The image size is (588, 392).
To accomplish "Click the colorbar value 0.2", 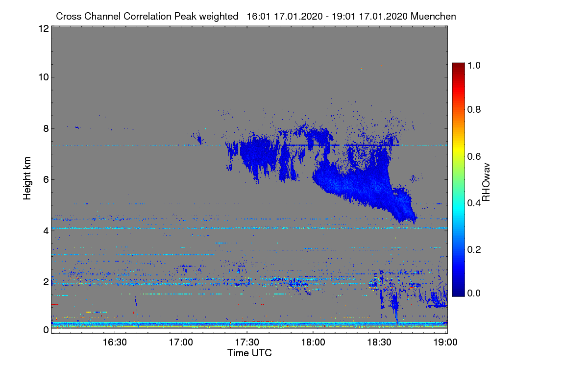I will 474,249.
